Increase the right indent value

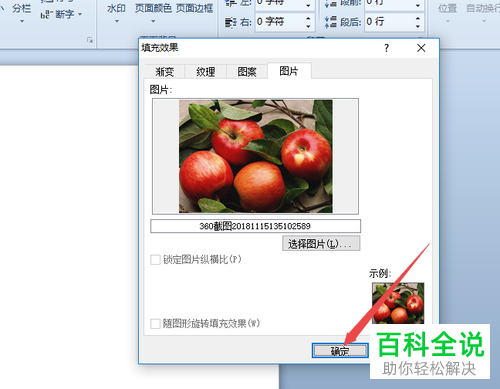pos(308,18)
